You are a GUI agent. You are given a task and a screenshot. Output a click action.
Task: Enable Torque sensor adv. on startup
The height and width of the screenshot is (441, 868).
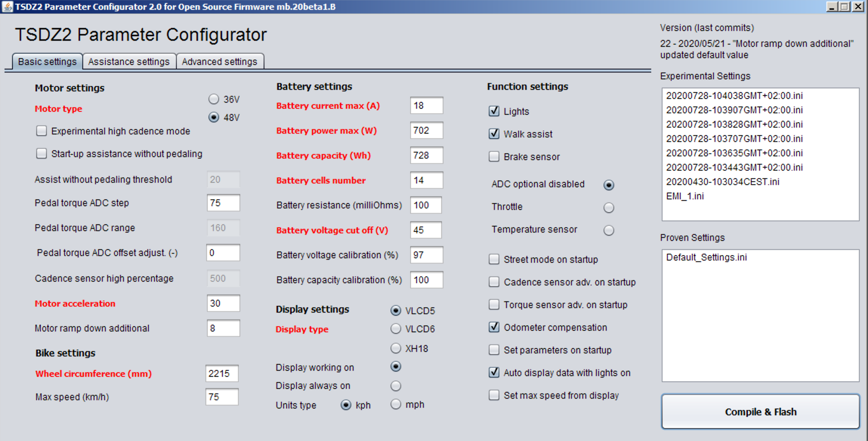tap(558, 305)
